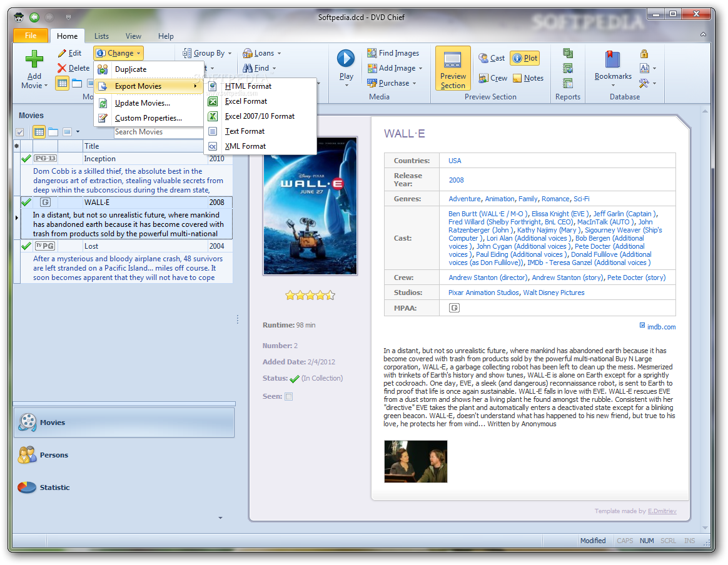Switch to the View ribbon tab
The width and height of the screenshot is (728, 565).
point(133,36)
